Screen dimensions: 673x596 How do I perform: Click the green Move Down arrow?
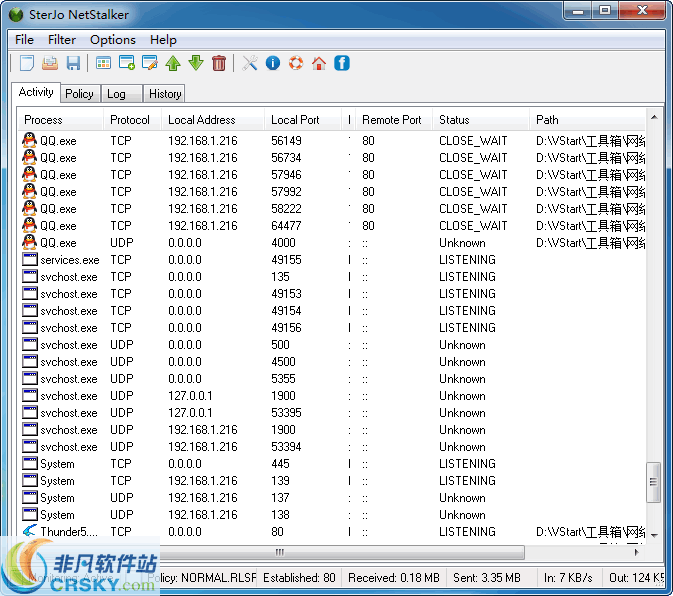coord(196,63)
